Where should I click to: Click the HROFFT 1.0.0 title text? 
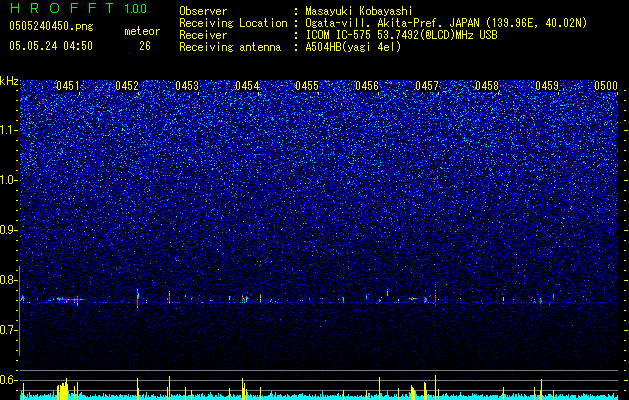click(78, 8)
